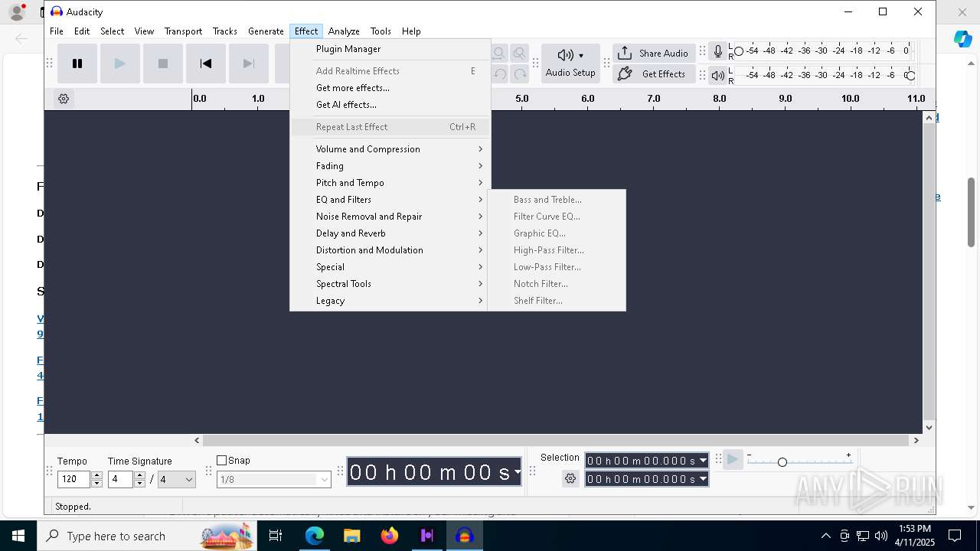Expand the Legacy submenu

[x=390, y=301]
